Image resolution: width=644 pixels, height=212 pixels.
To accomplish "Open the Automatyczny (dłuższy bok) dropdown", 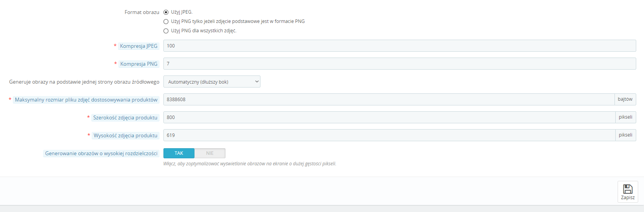I will tap(212, 82).
